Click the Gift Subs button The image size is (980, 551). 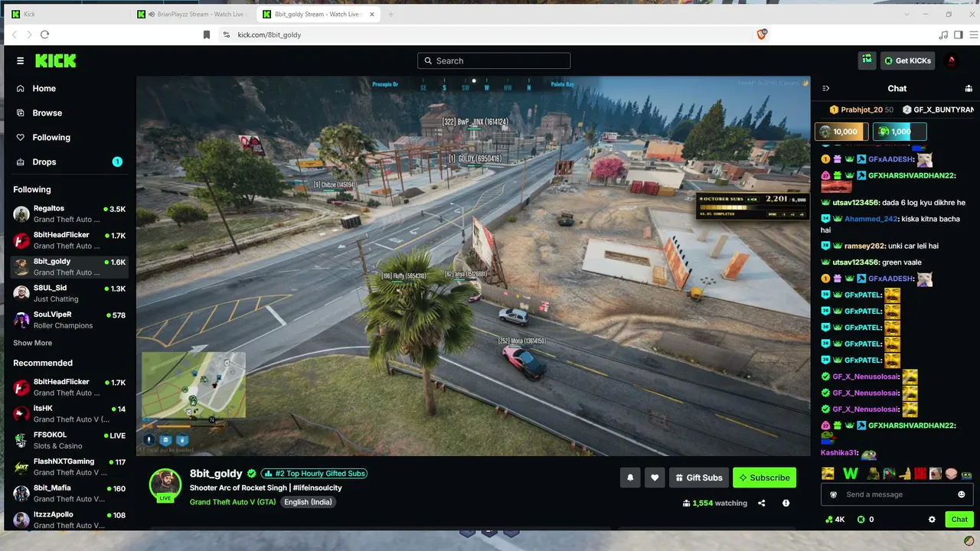[697, 478]
